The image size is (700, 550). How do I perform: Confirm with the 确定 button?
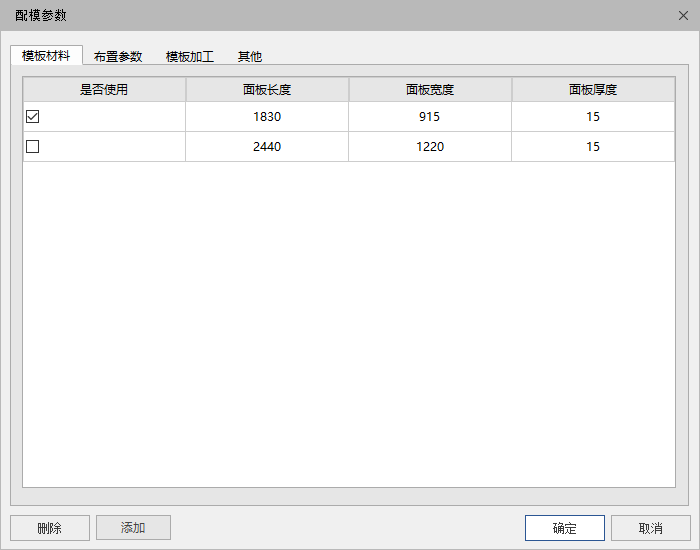(x=565, y=528)
